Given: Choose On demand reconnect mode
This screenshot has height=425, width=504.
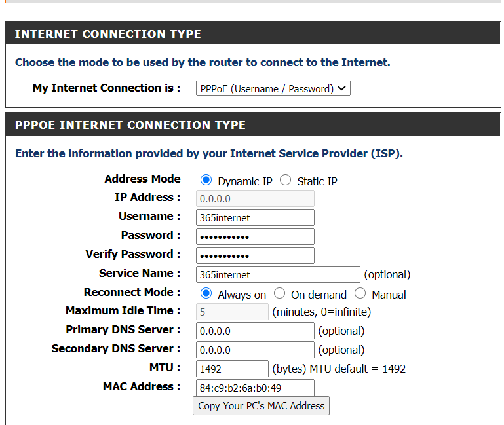Looking at the screenshot, I should coord(280,294).
